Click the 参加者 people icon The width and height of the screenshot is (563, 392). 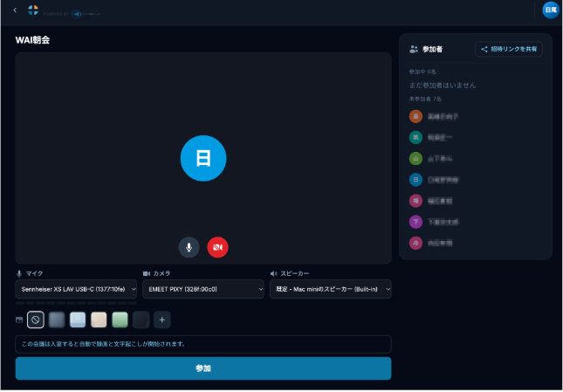[414, 49]
